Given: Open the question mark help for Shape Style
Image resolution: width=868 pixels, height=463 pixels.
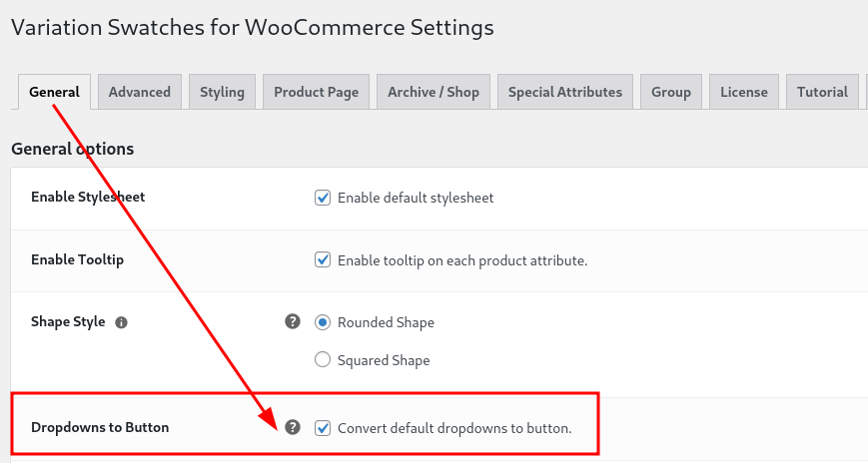Looking at the screenshot, I should click(x=293, y=321).
